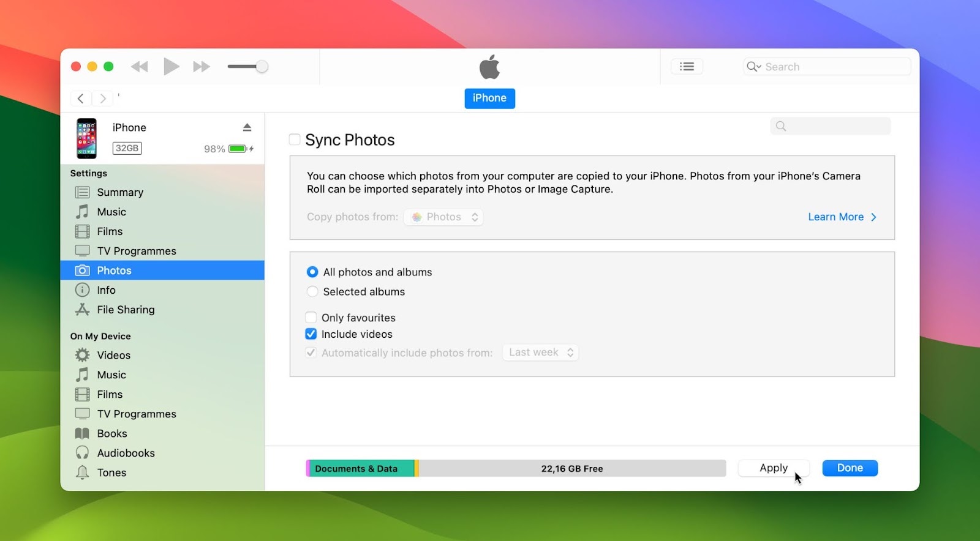Click the iPhone device thumbnail
The image size is (980, 541).
pos(86,138)
